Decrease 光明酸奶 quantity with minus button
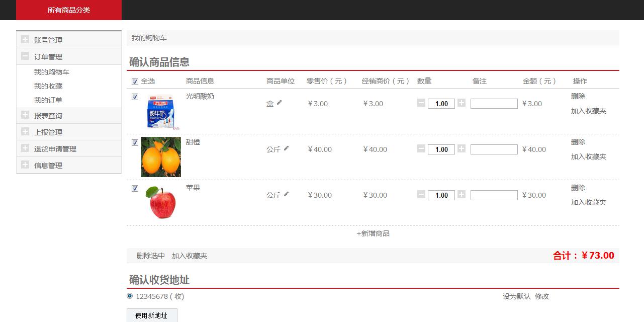This screenshot has width=644, height=322. [x=421, y=103]
